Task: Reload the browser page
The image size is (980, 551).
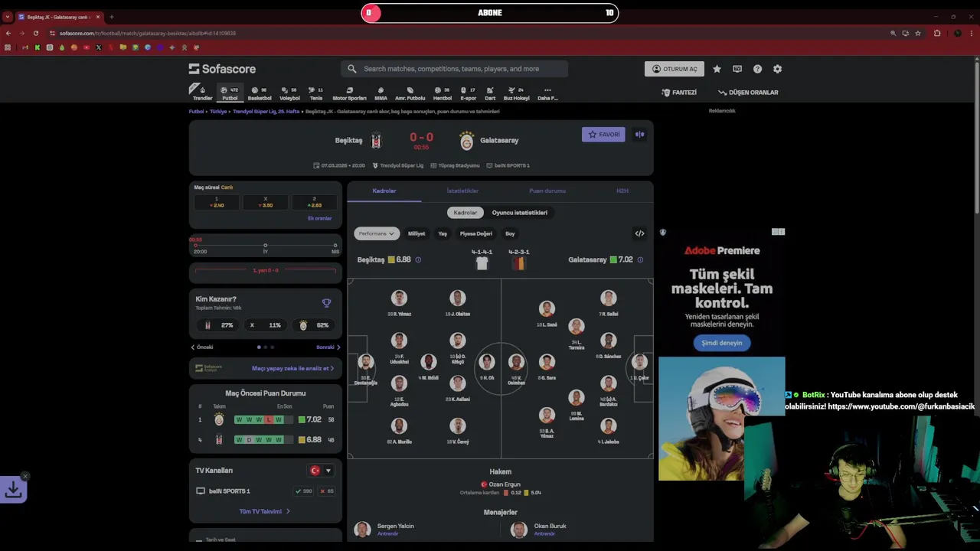Action: point(35,33)
